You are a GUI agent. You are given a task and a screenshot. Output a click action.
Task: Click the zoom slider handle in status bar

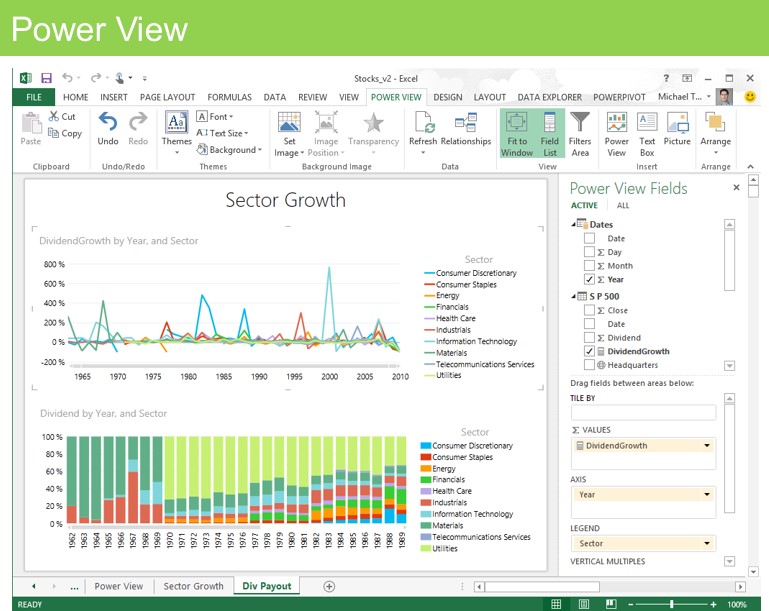(x=672, y=604)
